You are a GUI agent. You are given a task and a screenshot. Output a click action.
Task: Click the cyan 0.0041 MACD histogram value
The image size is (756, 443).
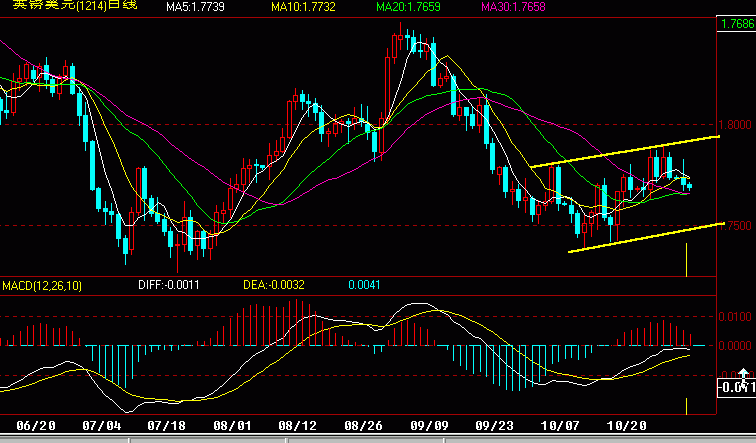point(364,285)
